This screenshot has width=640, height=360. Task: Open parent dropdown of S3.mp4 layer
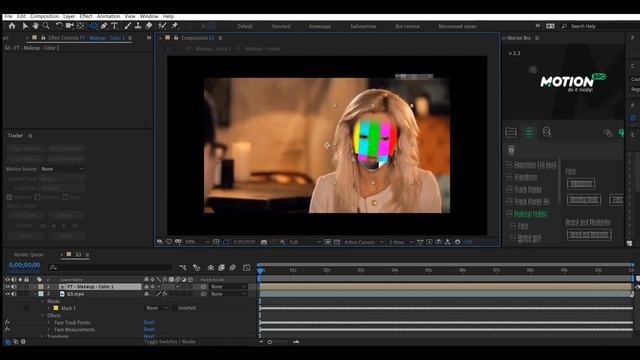coord(228,294)
